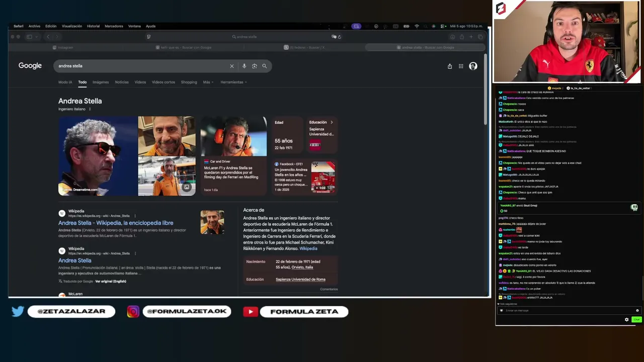The image size is (644, 362).
Task: Select the 'Noticias' search tab
Action: coord(122,82)
